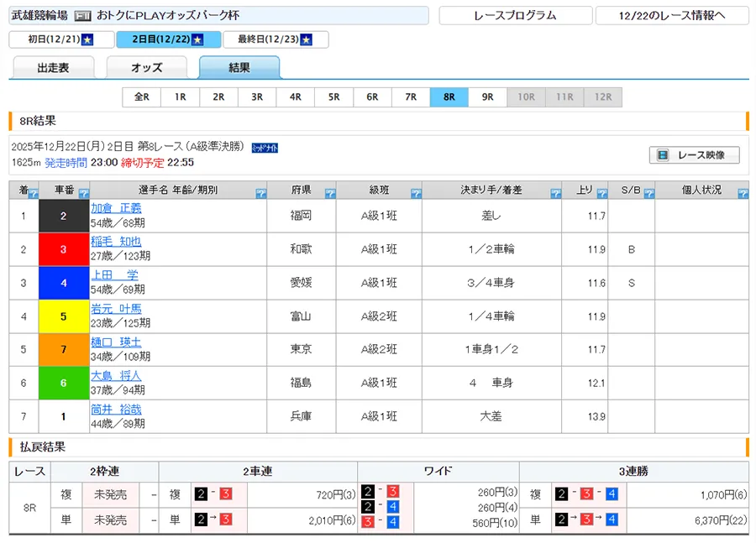Play the レース映像 race video
The image size is (756, 543).
click(x=694, y=155)
